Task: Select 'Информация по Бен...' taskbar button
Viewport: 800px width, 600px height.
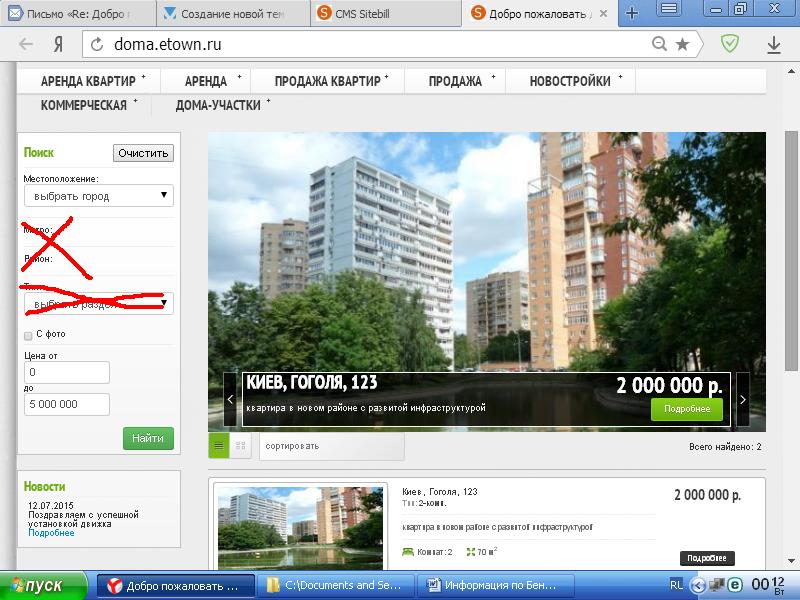Action: pyautogui.click(x=496, y=586)
